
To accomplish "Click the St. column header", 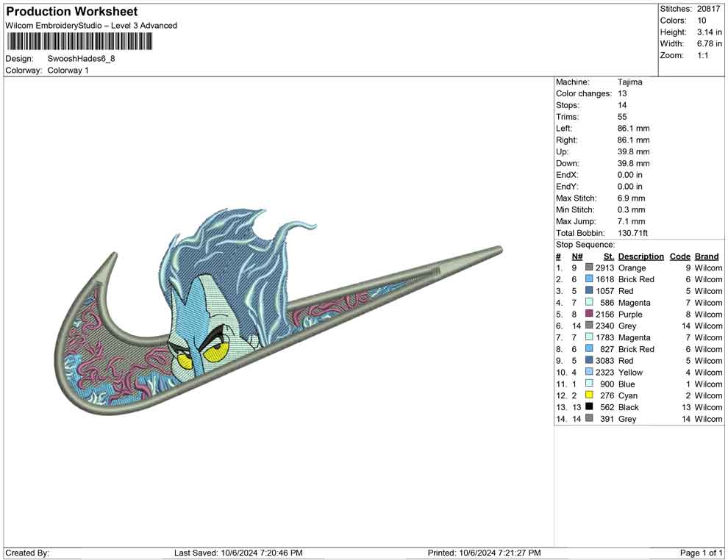I will pos(608,256).
